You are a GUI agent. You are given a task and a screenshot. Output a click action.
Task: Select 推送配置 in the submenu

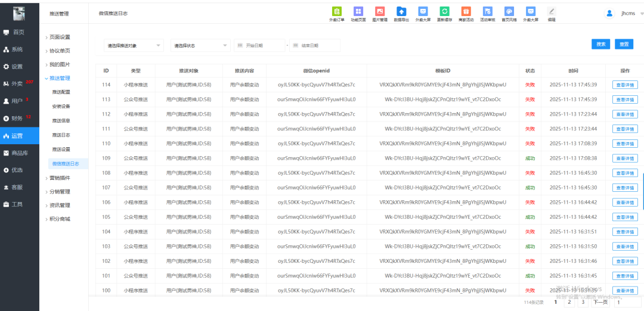click(61, 92)
